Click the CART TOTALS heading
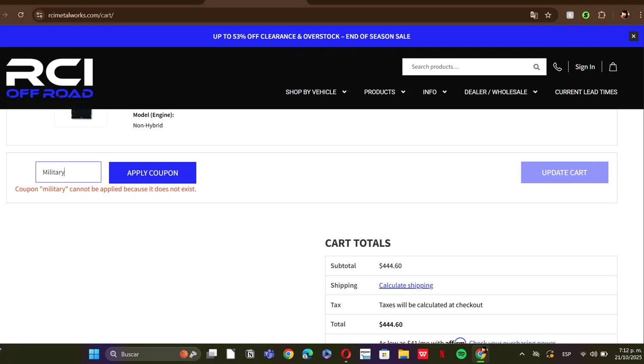Viewport: 644px width, 364px height. click(358, 243)
